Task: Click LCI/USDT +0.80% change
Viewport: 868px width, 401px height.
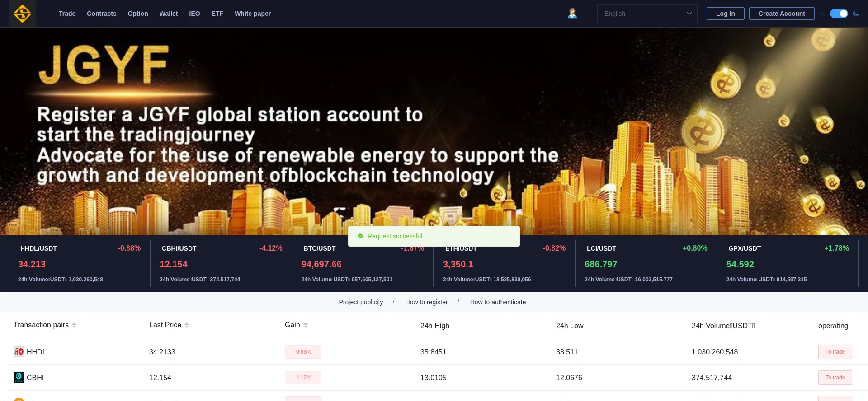Action: [x=695, y=248]
